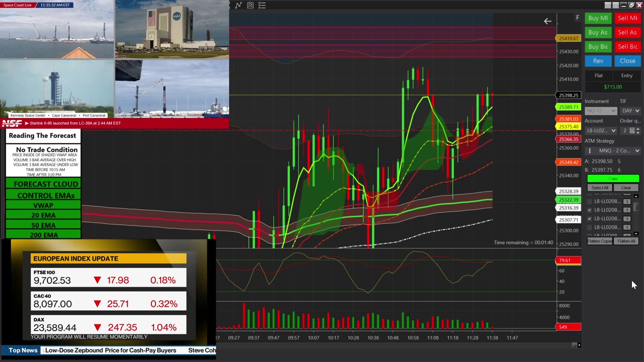
Task: Click the Select All button
Action: (600, 188)
